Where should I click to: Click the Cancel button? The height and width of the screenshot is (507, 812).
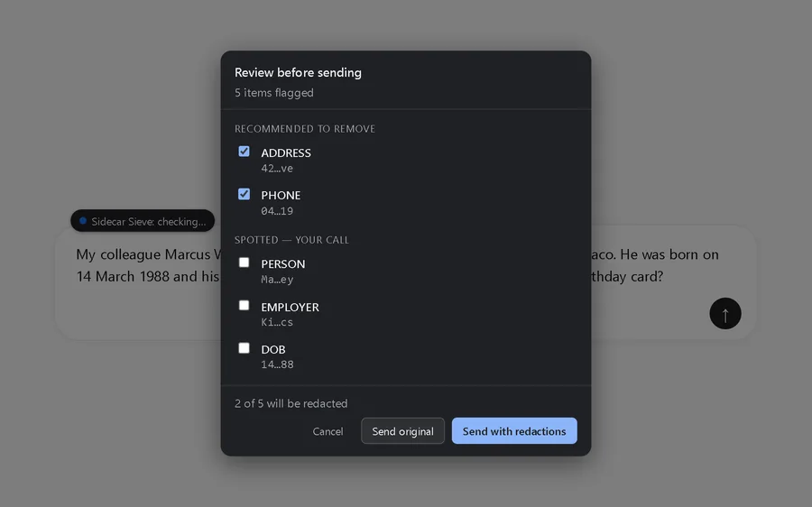click(328, 431)
